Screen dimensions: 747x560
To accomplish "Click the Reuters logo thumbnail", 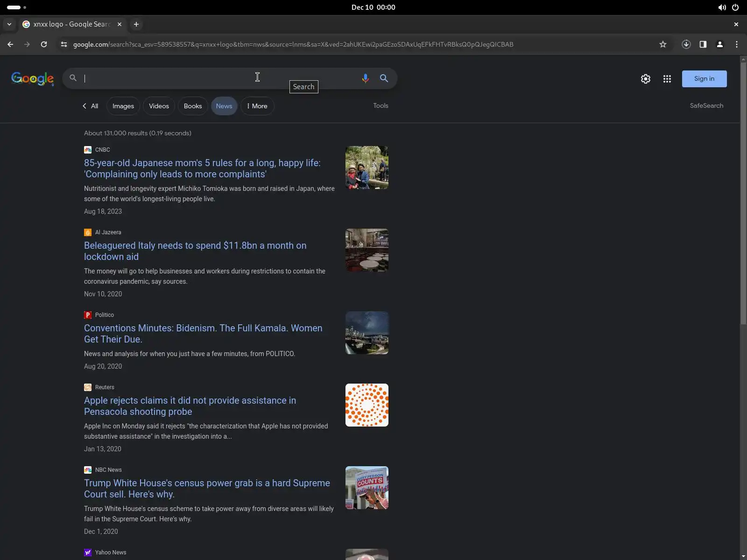I will tap(367, 405).
